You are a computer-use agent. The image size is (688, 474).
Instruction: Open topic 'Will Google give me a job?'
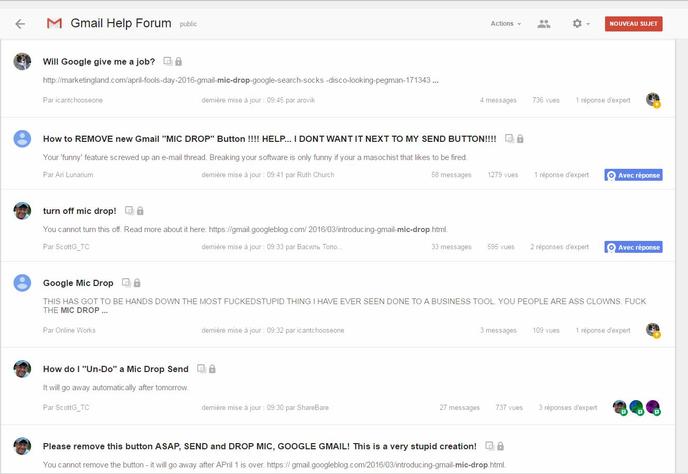tap(99, 62)
